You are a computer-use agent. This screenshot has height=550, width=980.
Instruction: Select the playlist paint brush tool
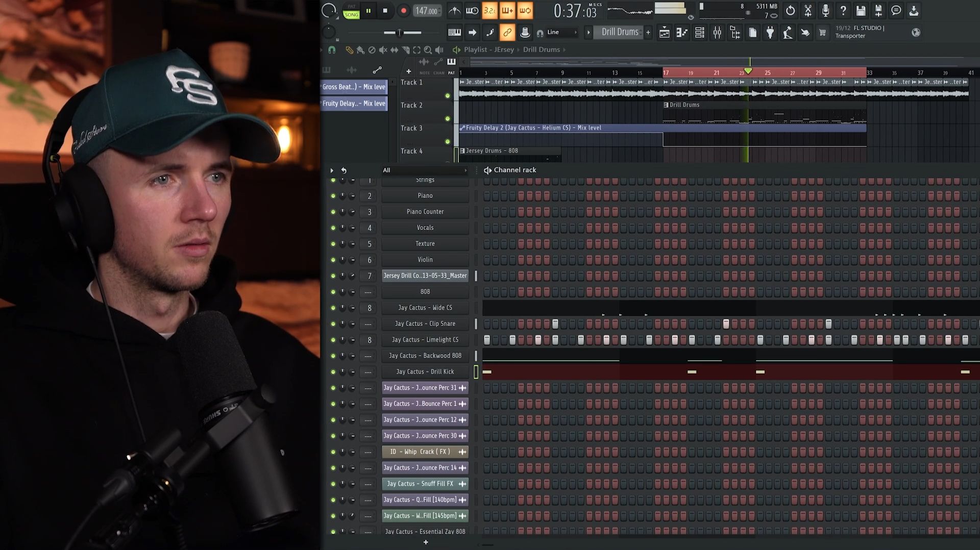click(360, 50)
